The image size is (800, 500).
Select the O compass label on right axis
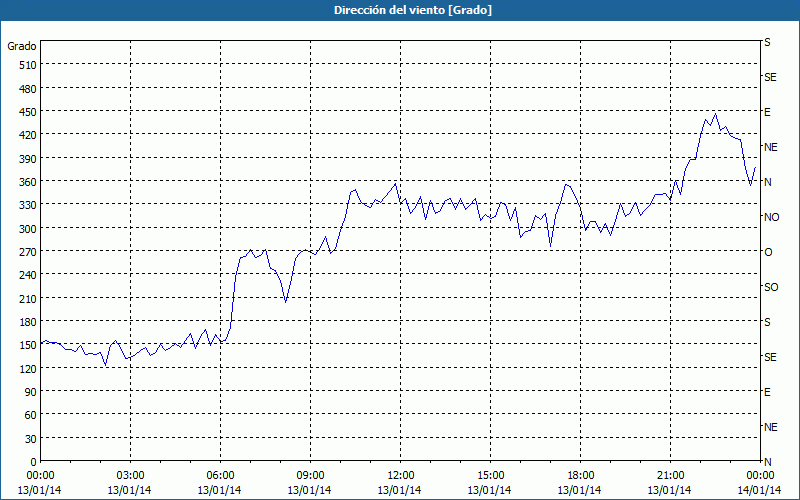coord(768,252)
